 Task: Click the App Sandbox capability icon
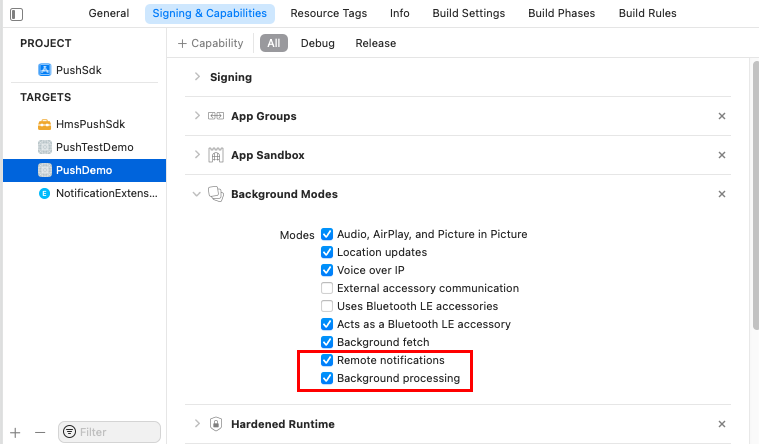pyautogui.click(x=216, y=155)
